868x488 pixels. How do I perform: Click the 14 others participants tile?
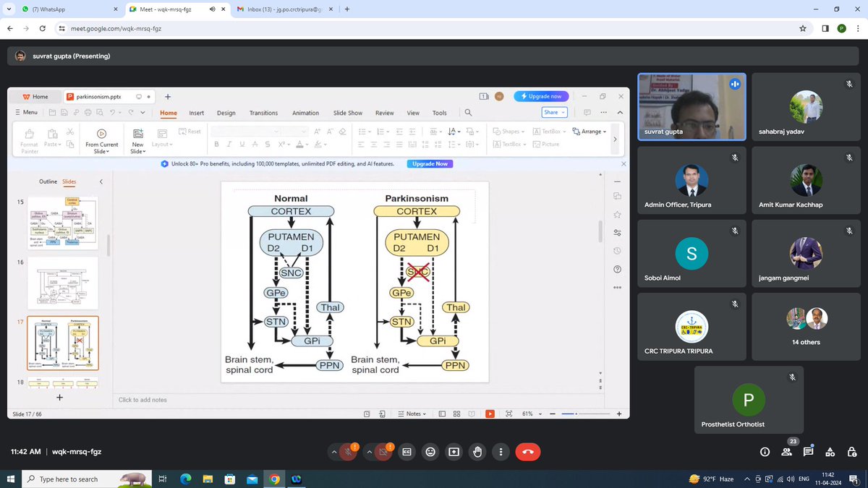806,325
